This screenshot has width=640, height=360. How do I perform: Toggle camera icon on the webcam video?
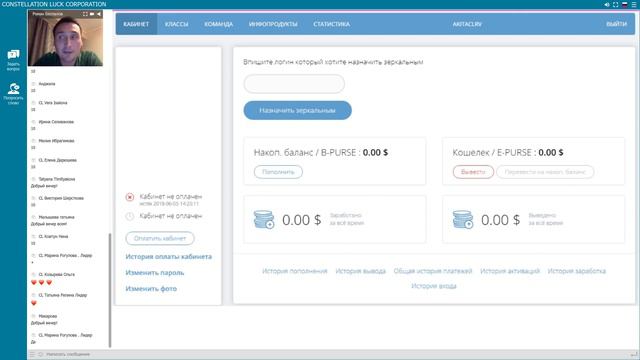point(92,14)
